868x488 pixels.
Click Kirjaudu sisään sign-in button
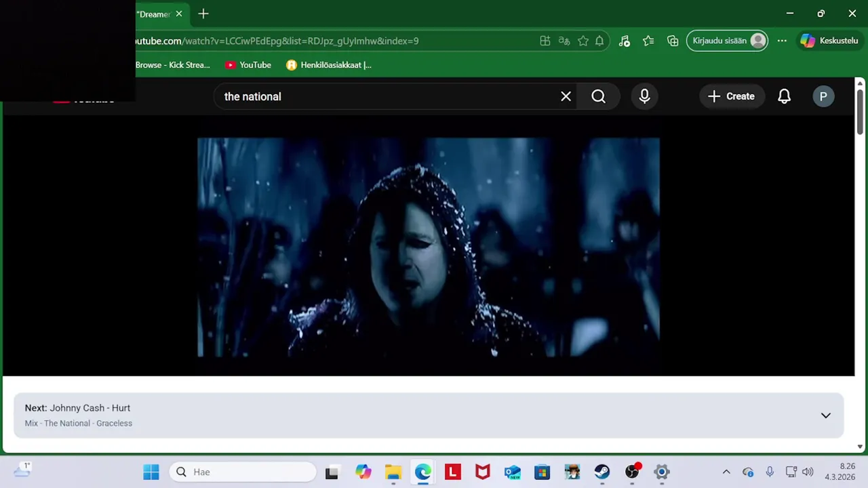tap(727, 41)
